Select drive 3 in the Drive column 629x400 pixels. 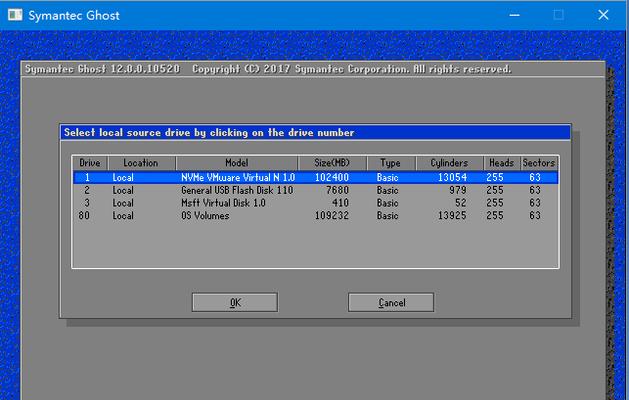pyautogui.click(x=87, y=203)
